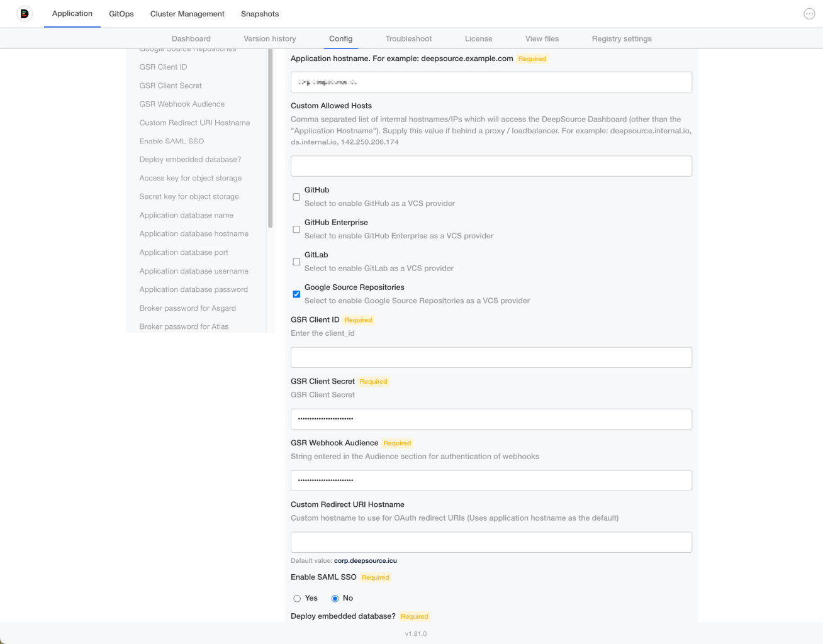This screenshot has height=644, width=823.
Task: Jump to Application database hostname sidebar item
Action: (194, 233)
